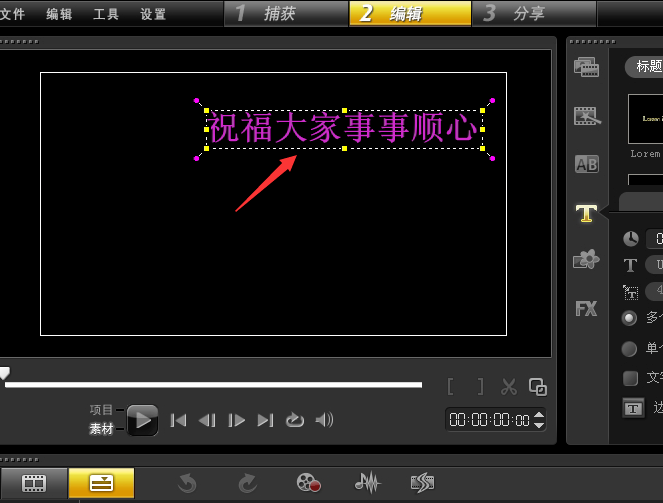Set mark-in with the [ button
663x503 pixels.
click(x=451, y=386)
